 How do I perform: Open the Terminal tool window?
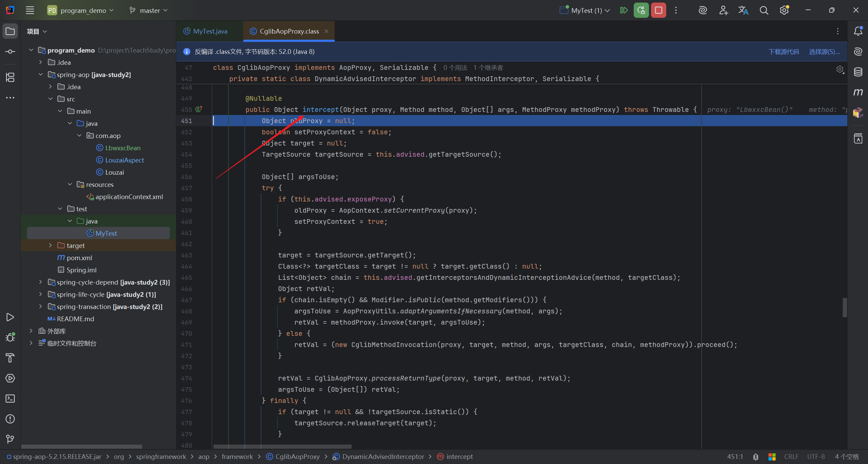point(10,398)
